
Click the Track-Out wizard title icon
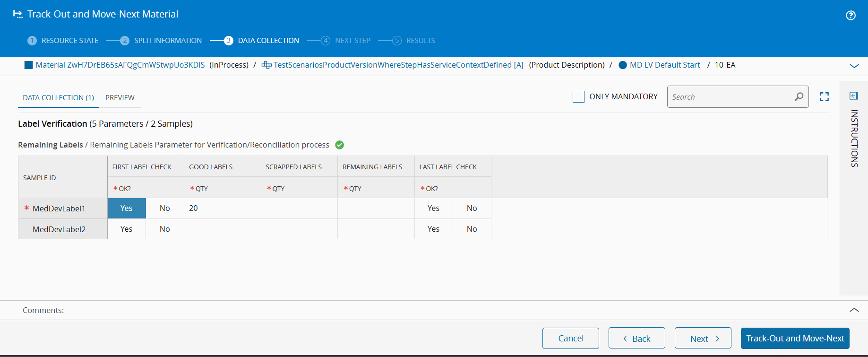17,14
